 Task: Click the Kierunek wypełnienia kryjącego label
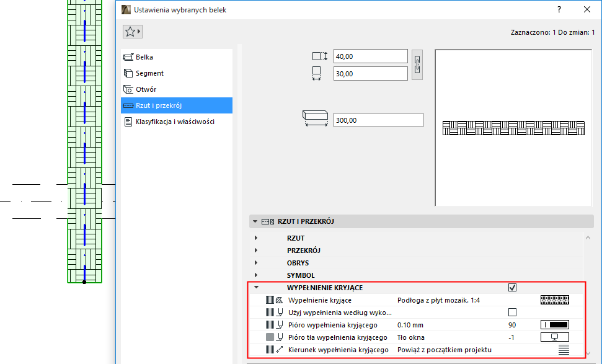(x=339, y=349)
